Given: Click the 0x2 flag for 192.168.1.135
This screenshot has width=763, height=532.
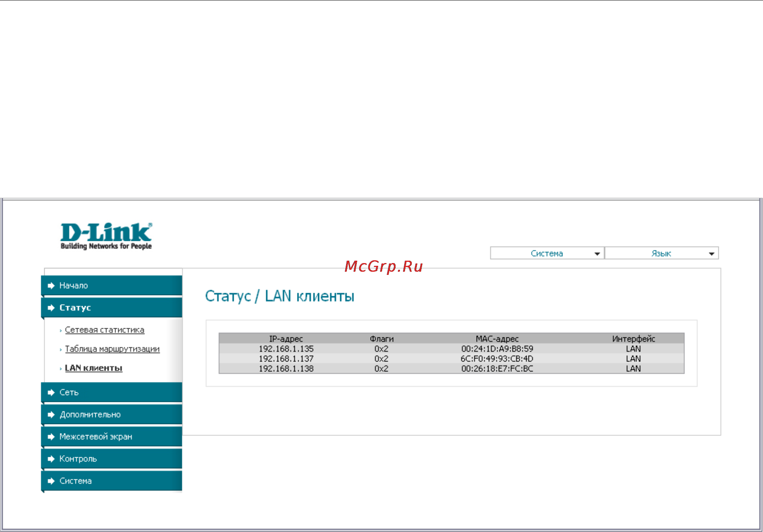Looking at the screenshot, I should 382,349.
